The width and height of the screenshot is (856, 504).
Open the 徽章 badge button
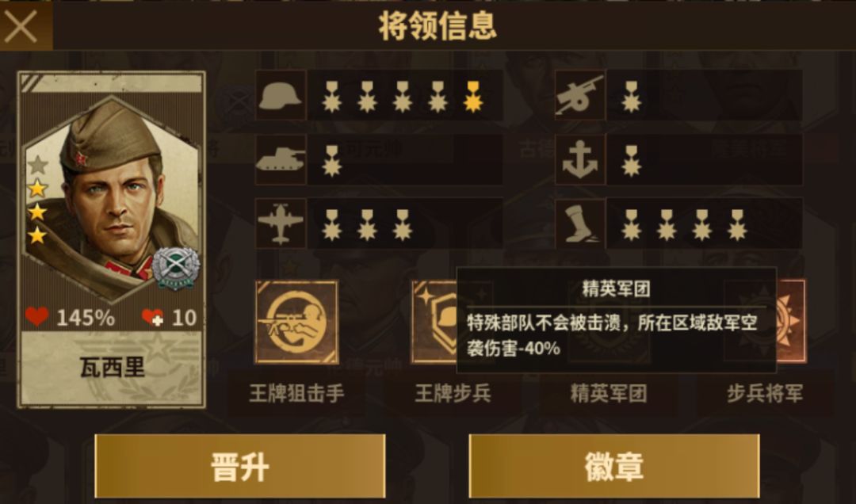[614, 467]
